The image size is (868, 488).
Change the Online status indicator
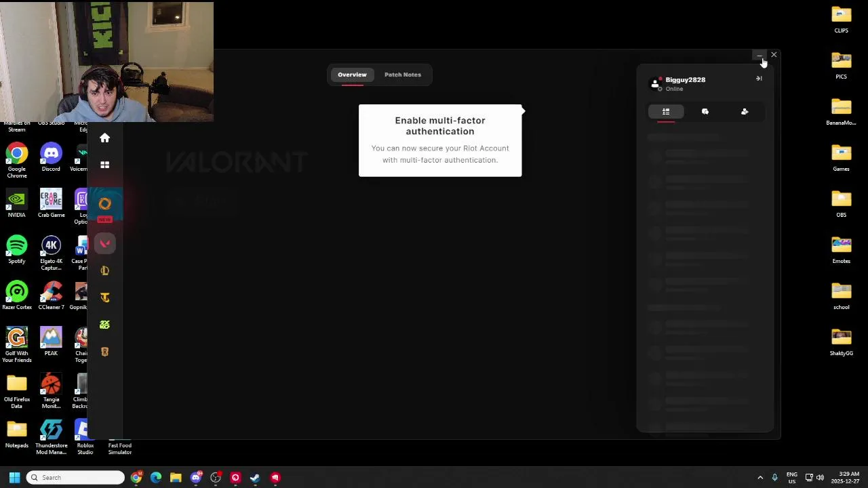point(674,89)
